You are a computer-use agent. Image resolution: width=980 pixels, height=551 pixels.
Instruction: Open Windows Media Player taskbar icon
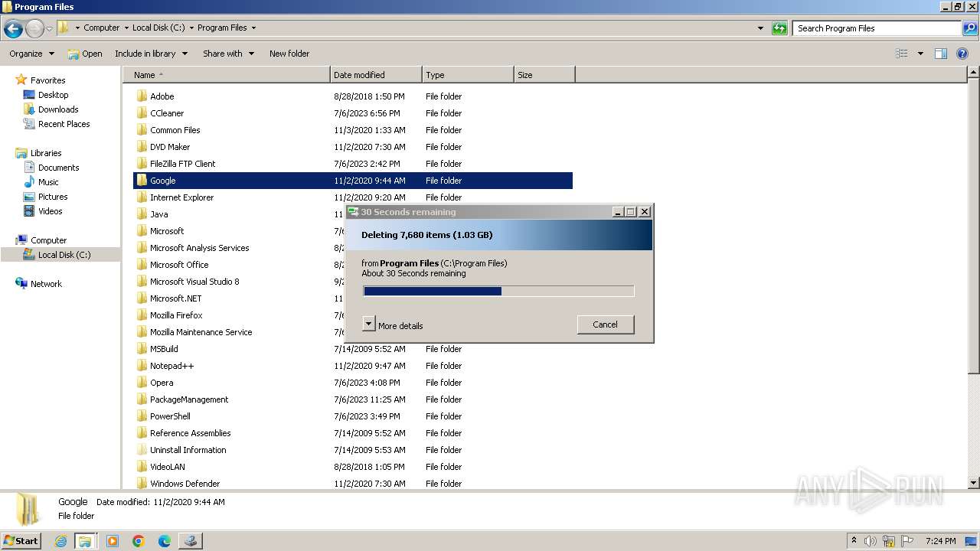pyautogui.click(x=113, y=541)
